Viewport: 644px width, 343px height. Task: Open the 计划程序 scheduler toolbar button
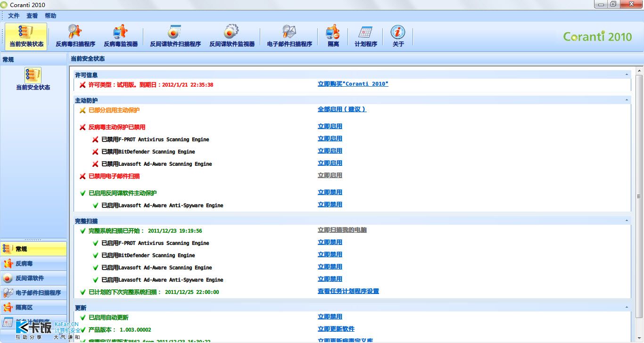(366, 36)
